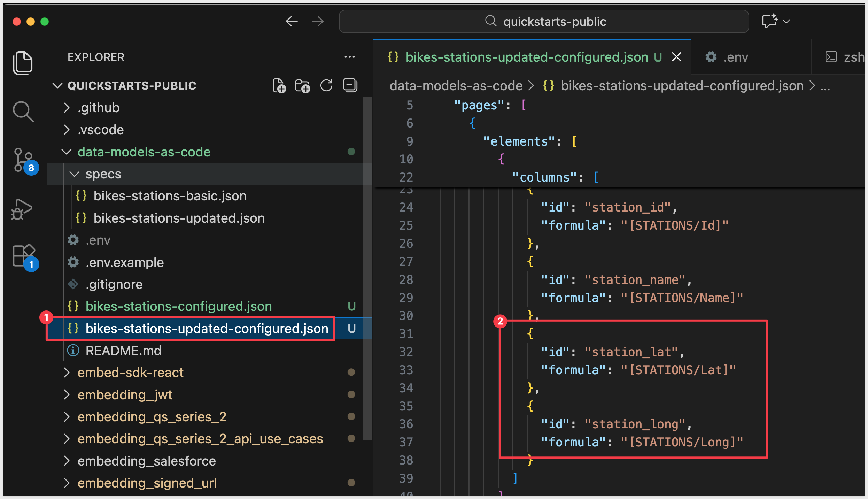This screenshot has height=499, width=868.
Task: Click the New Folder icon in explorer
Action: 302,86
